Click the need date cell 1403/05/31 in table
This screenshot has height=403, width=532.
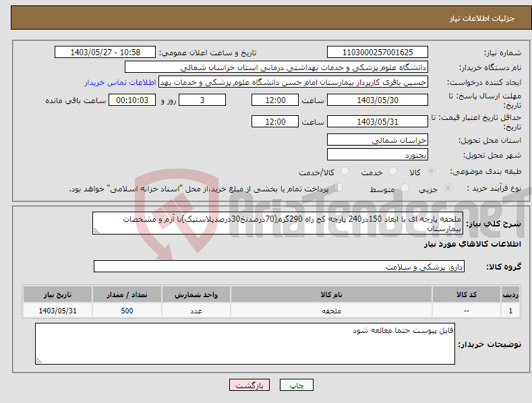pyautogui.click(x=58, y=311)
